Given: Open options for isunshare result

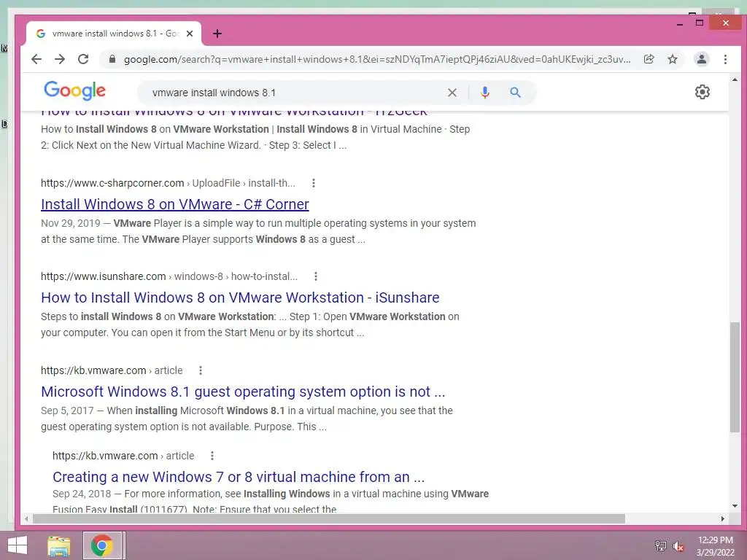Looking at the screenshot, I should 316,276.
